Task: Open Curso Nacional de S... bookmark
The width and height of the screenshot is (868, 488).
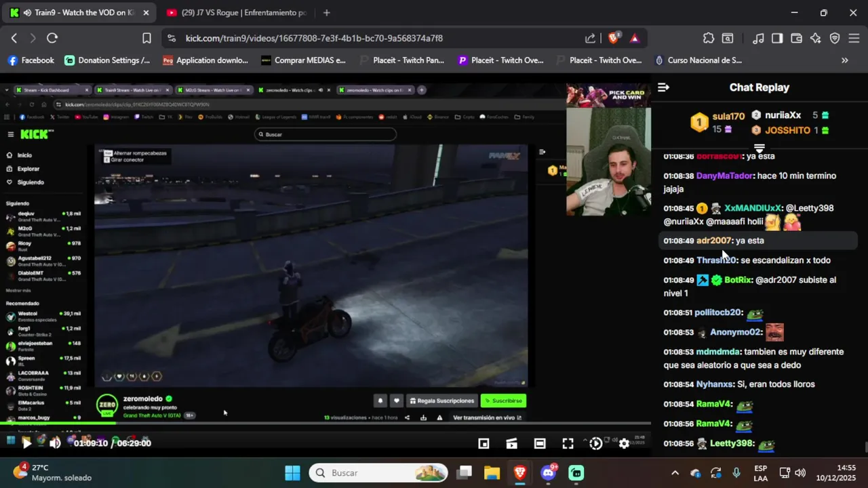Action: coord(698,60)
